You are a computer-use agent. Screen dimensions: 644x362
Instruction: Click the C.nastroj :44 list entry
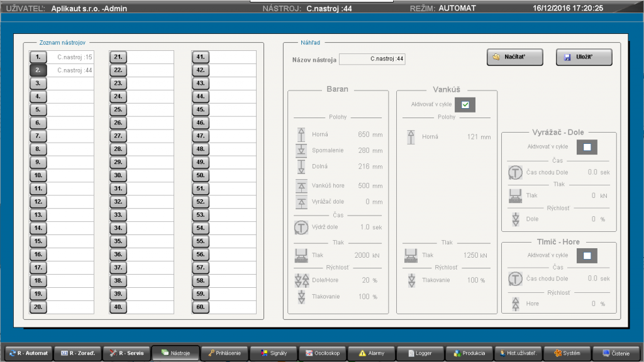click(74, 70)
